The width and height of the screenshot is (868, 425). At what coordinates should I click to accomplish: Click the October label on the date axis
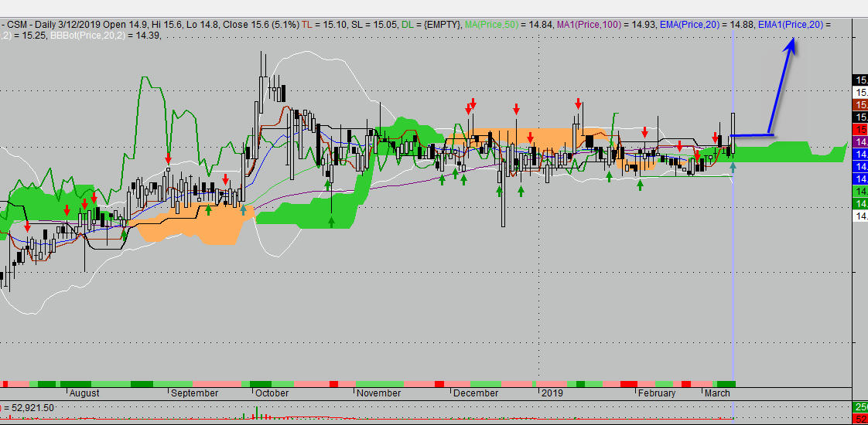point(272,393)
